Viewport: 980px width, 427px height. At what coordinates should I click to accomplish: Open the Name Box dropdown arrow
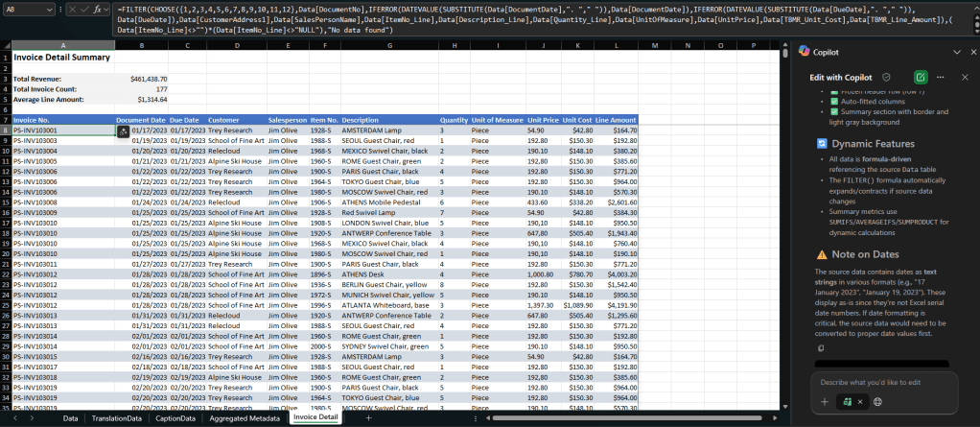tap(49, 8)
